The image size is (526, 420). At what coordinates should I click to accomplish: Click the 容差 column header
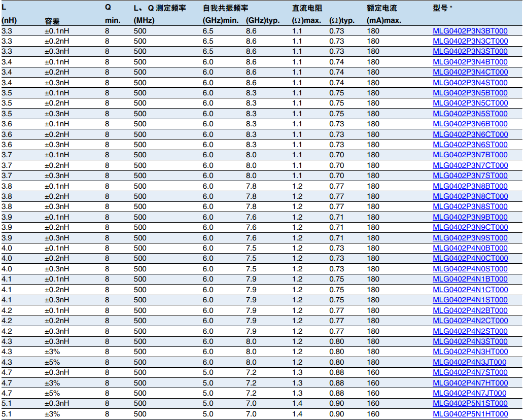(52, 21)
